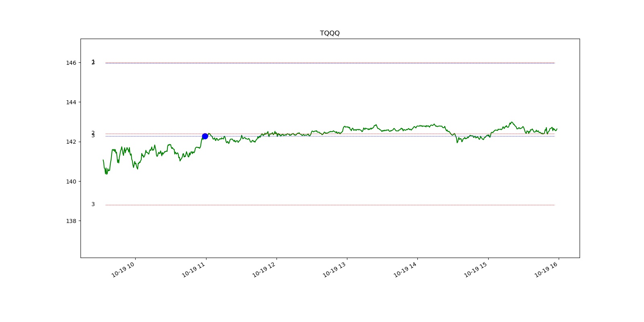Click the y-axis label 144
This screenshot has width=644, height=322.
(x=71, y=102)
